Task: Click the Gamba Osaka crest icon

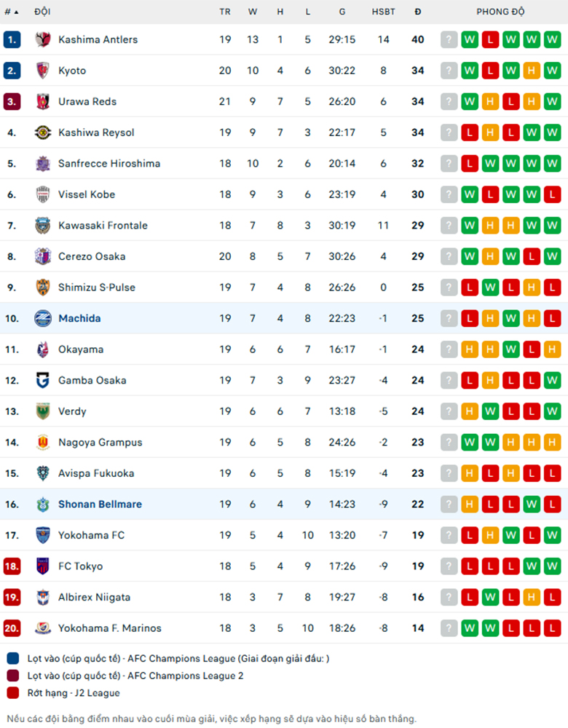Action: click(43, 380)
